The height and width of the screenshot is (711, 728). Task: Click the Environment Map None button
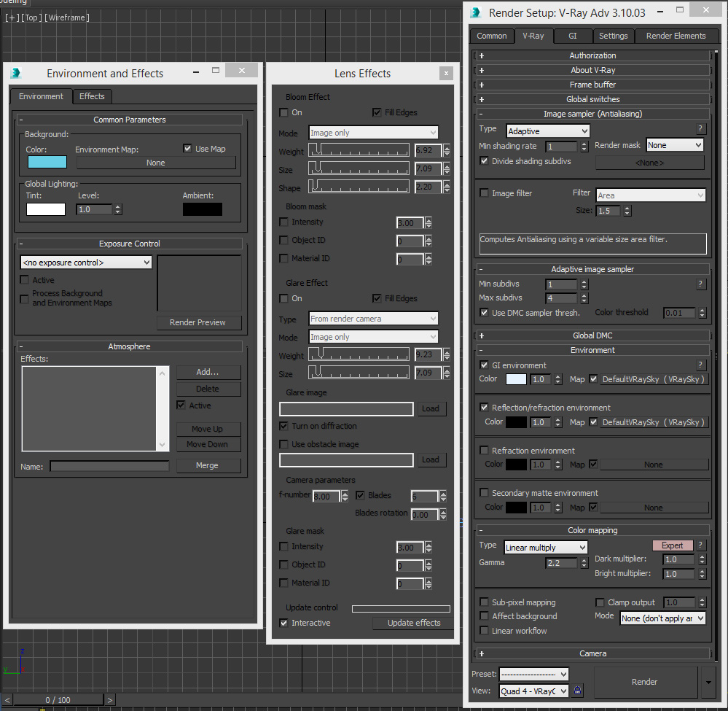coord(156,163)
